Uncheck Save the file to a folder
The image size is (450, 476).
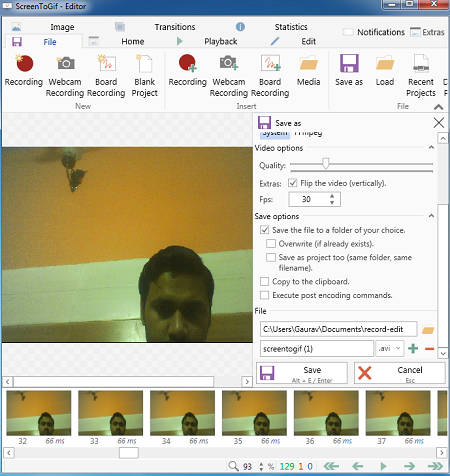[x=265, y=230]
